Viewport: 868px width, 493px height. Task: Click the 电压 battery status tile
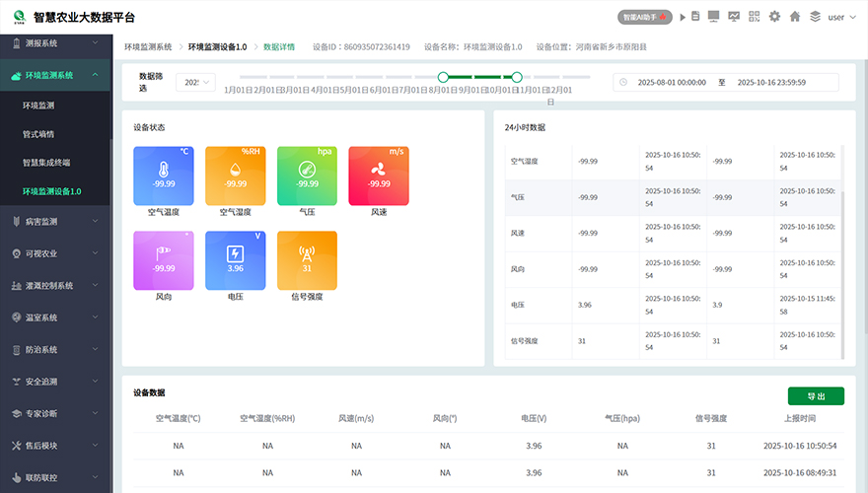coord(235,260)
